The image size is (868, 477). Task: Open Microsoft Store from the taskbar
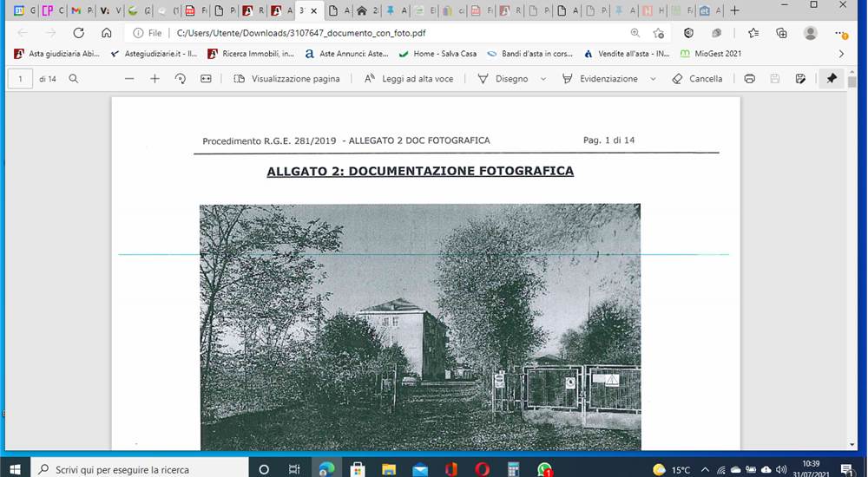pyautogui.click(x=358, y=469)
